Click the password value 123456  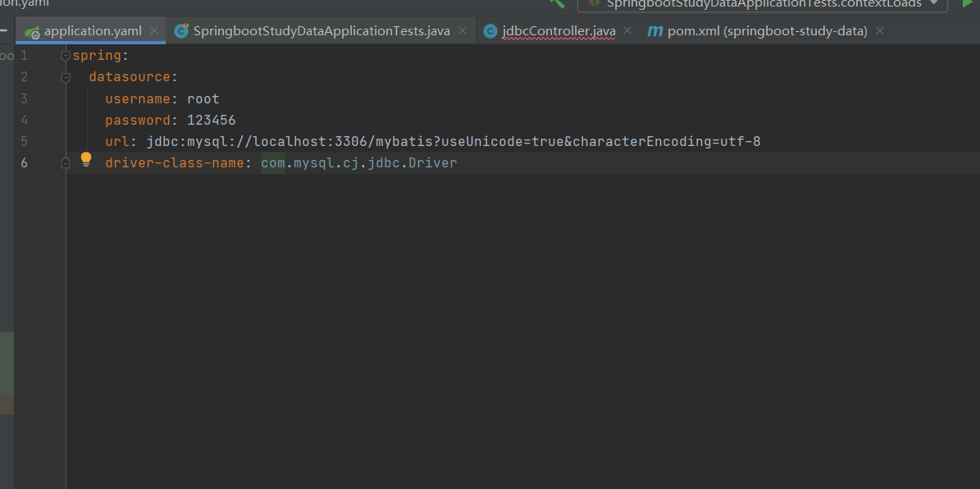coord(212,120)
